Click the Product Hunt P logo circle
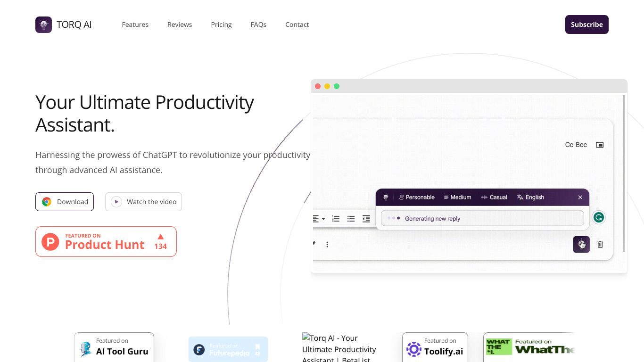644x362 pixels. pos(50,242)
